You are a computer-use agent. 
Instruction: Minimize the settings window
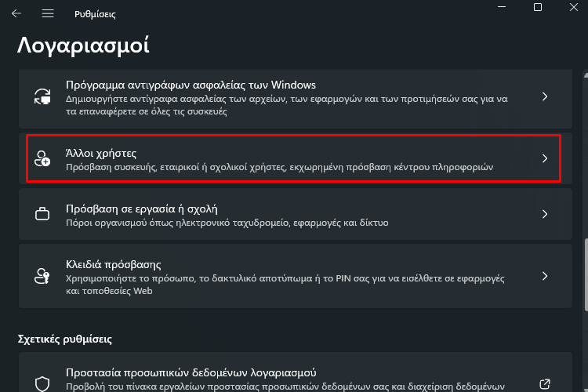tap(502, 7)
